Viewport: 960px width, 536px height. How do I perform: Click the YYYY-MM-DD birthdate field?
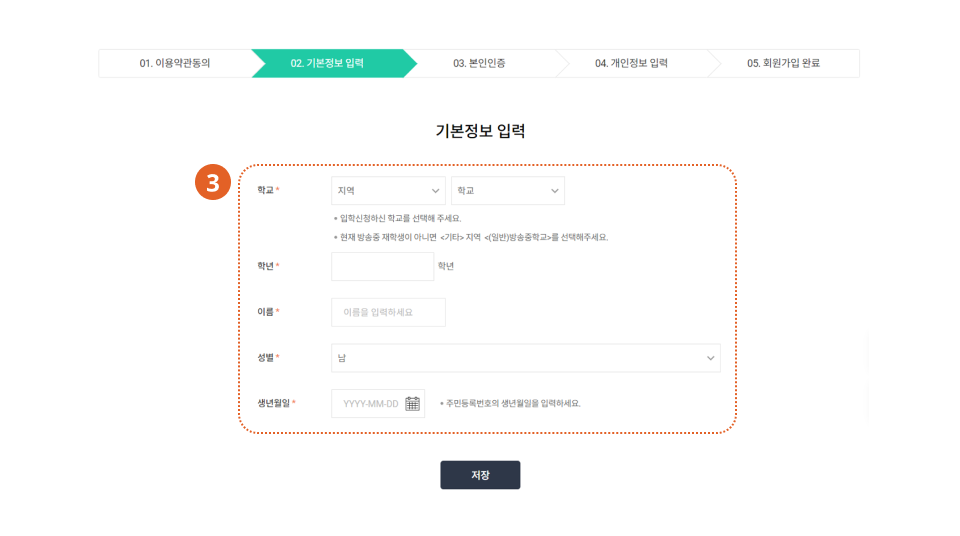point(370,404)
